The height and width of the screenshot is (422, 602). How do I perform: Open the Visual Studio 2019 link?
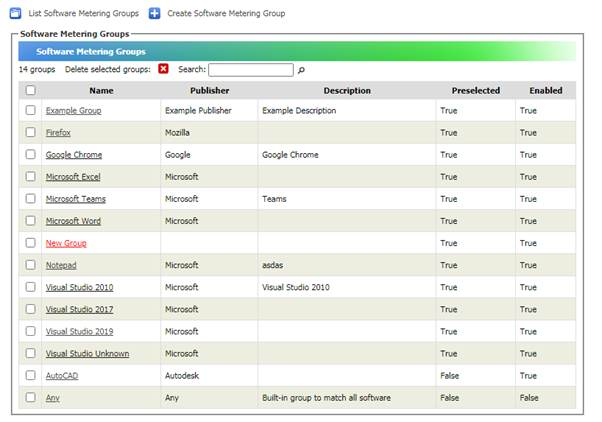click(79, 331)
